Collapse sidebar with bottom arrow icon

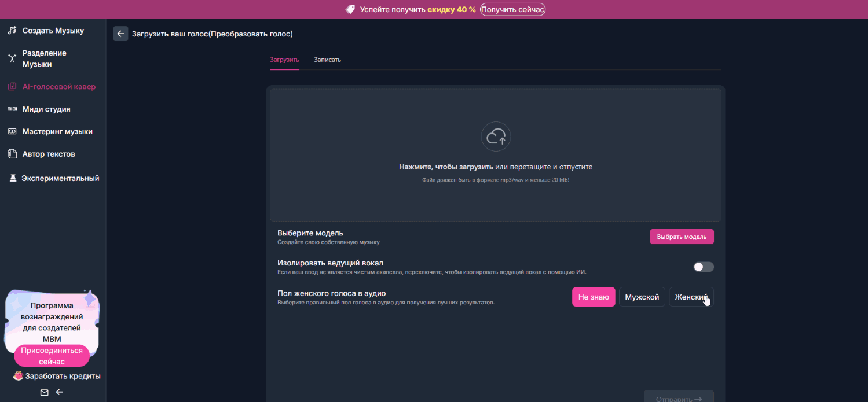tap(59, 392)
